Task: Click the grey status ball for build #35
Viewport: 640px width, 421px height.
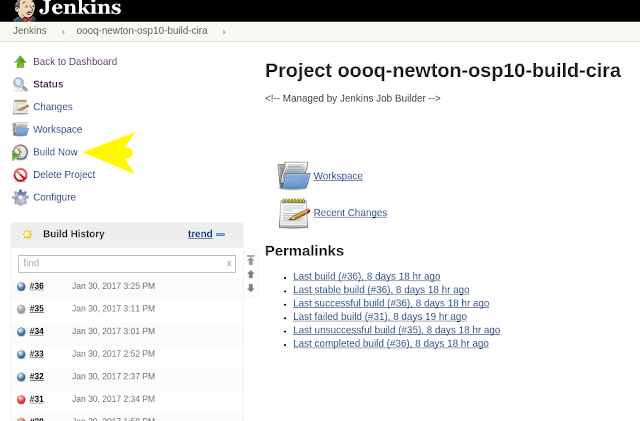Action: [x=21, y=309]
